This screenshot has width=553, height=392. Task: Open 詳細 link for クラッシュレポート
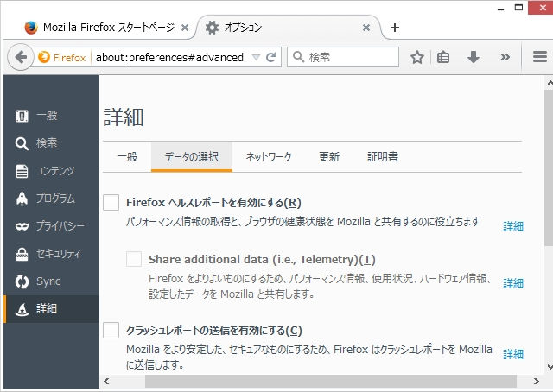[513, 353]
